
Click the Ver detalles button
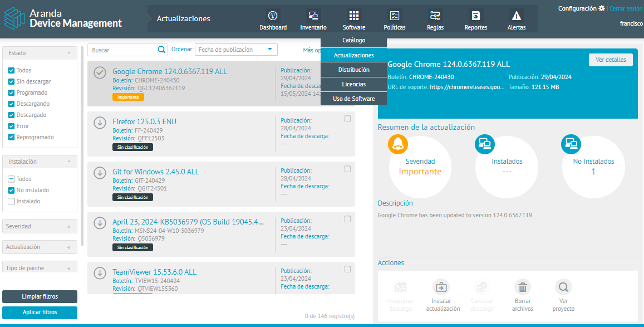611,60
